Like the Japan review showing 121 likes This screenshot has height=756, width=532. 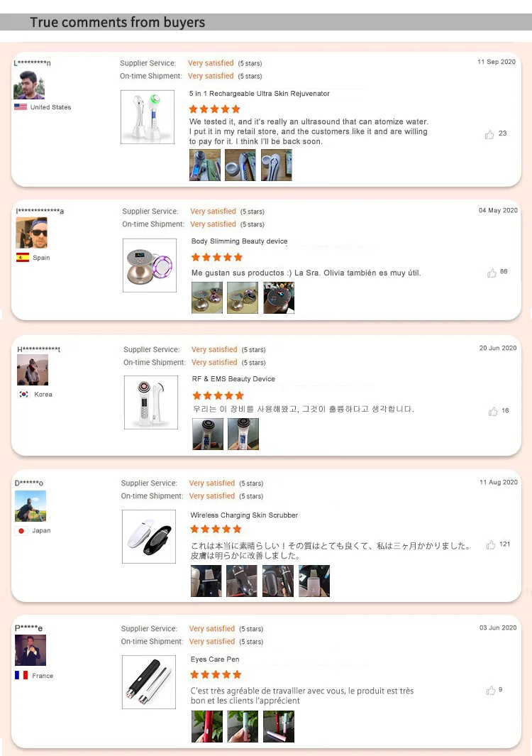point(491,545)
